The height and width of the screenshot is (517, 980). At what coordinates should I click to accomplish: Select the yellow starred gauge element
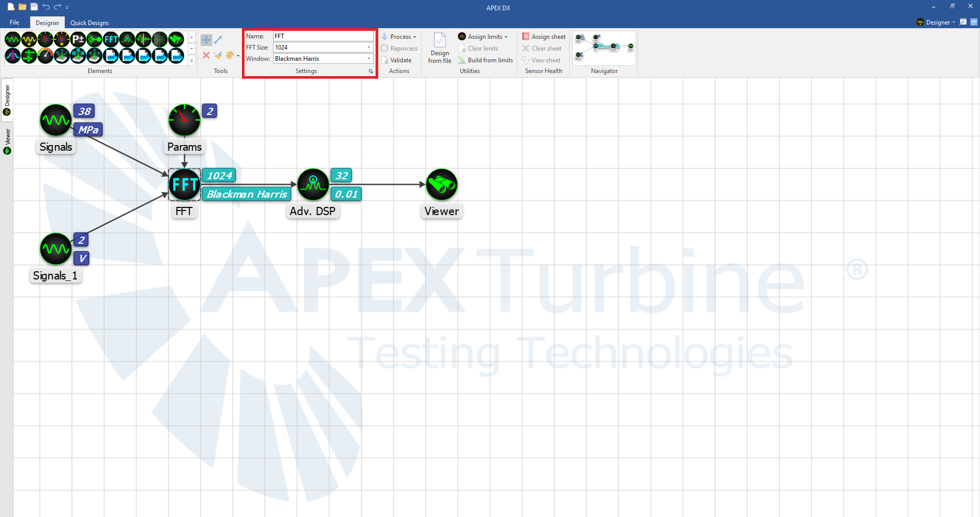coord(62,39)
